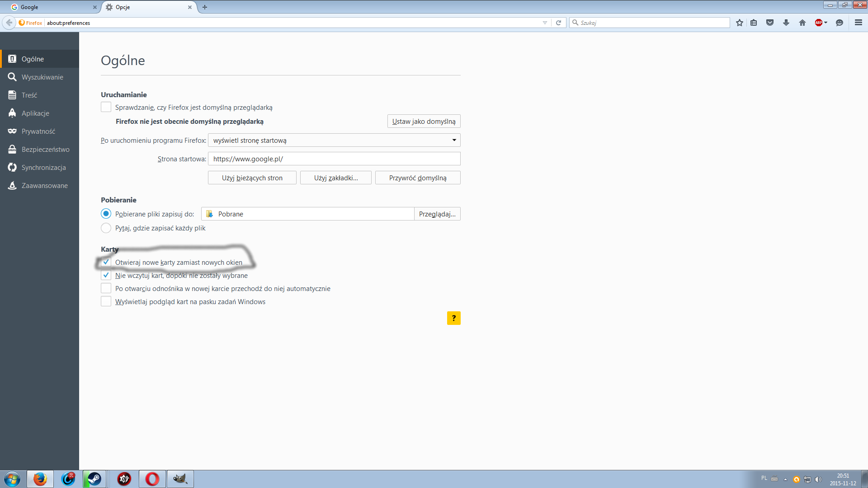This screenshot has width=868, height=488.
Task: Open the Windows Start menu
Action: click(x=12, y=479)
